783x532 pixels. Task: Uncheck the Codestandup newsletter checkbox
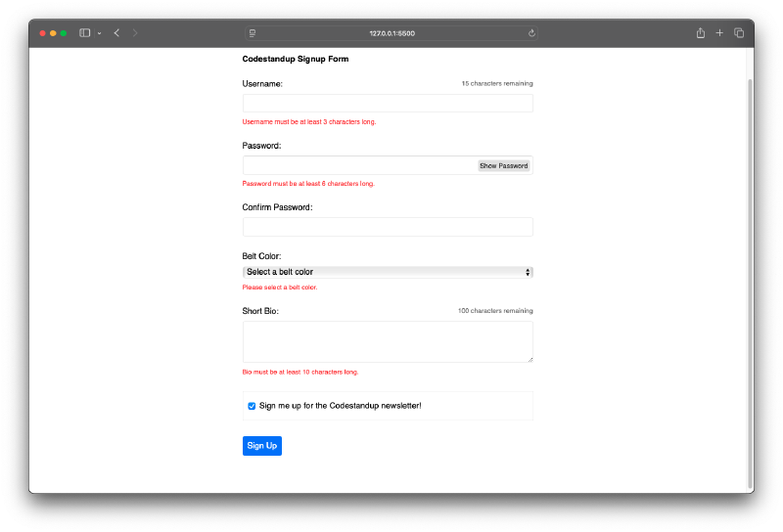252,406
